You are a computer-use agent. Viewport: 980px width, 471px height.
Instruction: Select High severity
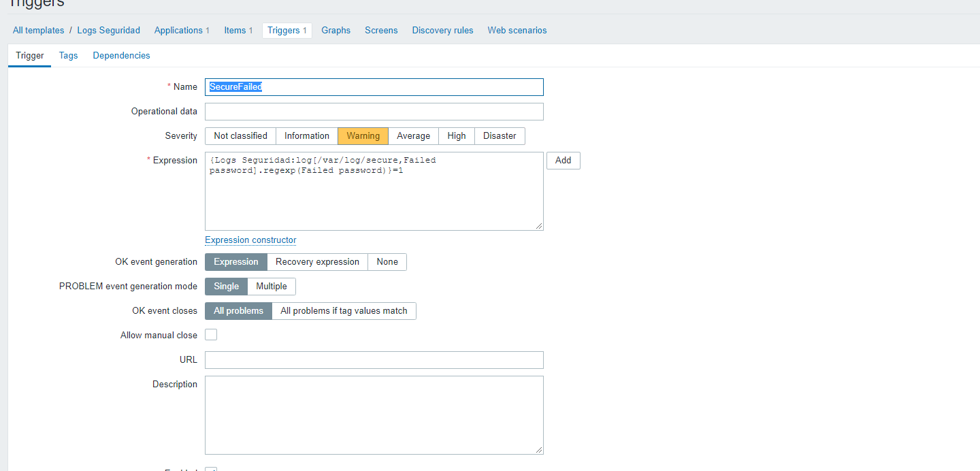[457, 135]
